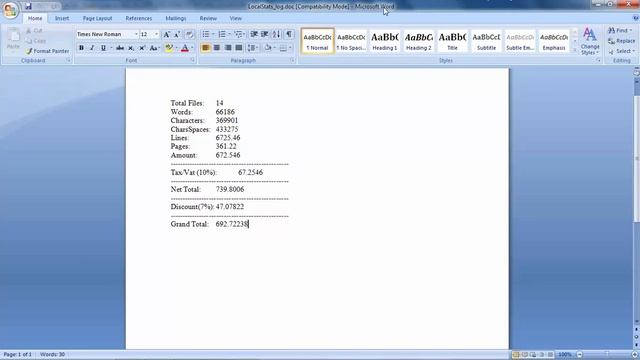Click the Paste button

tap(13, 40)
